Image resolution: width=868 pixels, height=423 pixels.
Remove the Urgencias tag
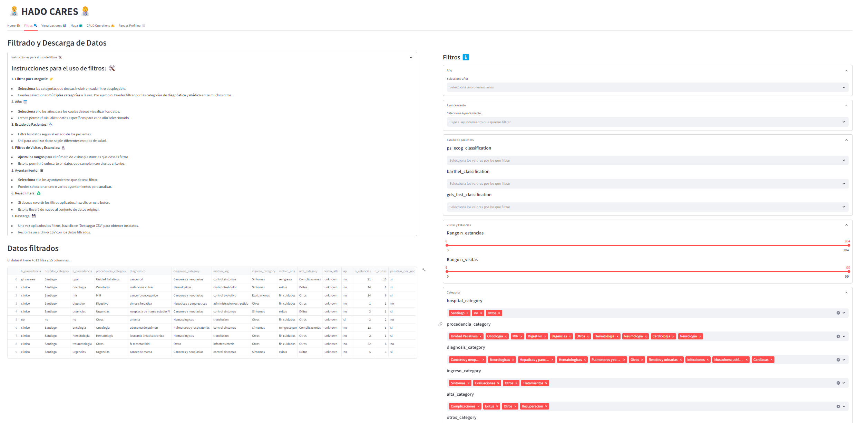(x=570, y=337)
